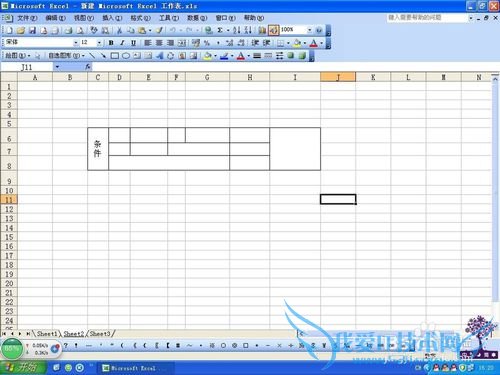This screenshot has width=500, height=375.
Task: Decrease decimal places
Action: pos(241,43)
